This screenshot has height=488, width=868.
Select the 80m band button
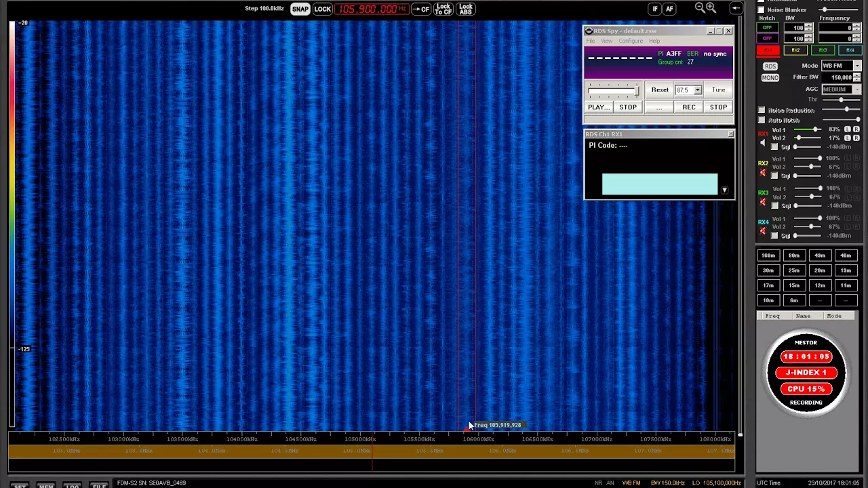click(794, 256)
